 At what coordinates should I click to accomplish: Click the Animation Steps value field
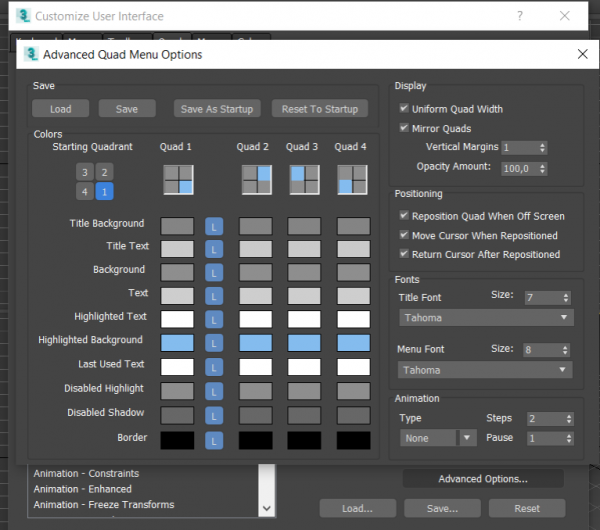coord(546,419)
